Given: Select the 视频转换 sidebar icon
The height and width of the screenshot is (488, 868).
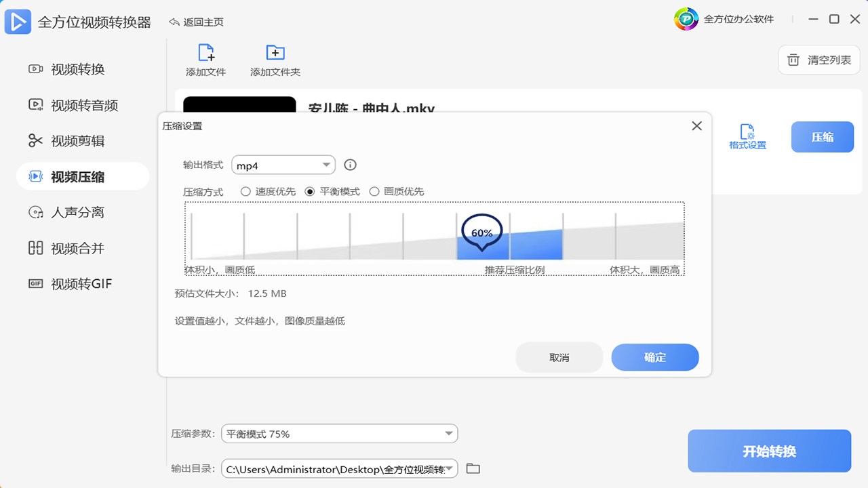Looking at the screenshot, I should pos(36,69).
